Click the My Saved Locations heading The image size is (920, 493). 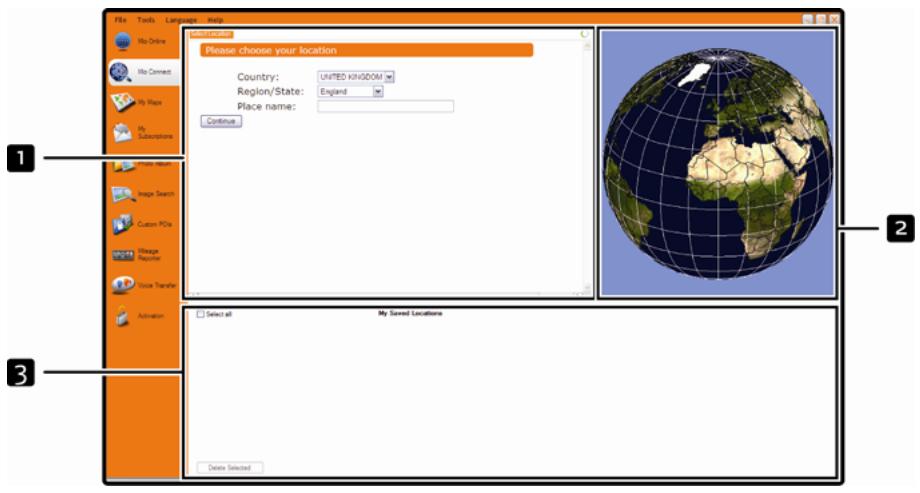(x=410, y=313)
